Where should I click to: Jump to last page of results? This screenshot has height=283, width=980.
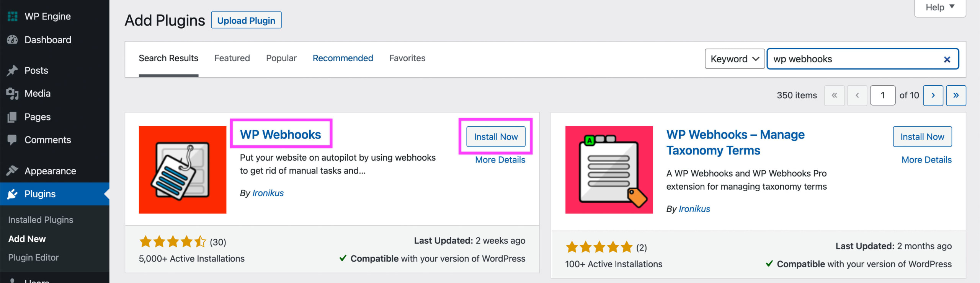[x=956, y=95]
